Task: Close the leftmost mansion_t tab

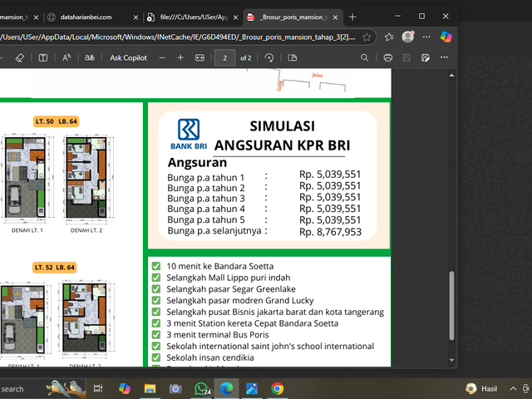Action: tap(36, 17)
